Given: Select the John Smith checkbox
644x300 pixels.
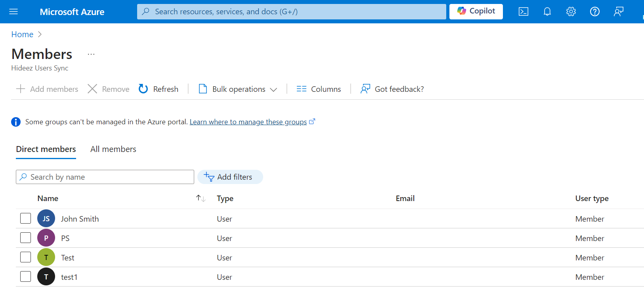Looking at the screenshot, I should pyautogui.click(x=26, y=218).
